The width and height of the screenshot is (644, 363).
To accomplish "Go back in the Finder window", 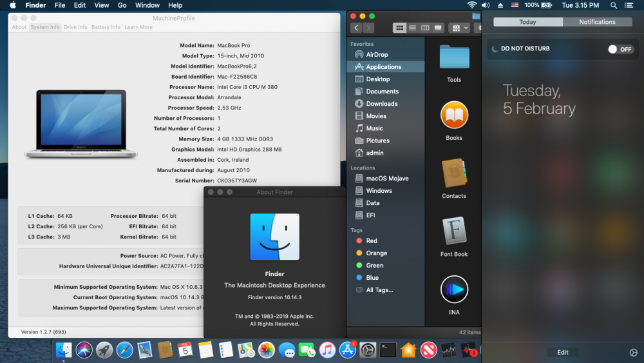I will pyautogui.click(x=356, y=28).
